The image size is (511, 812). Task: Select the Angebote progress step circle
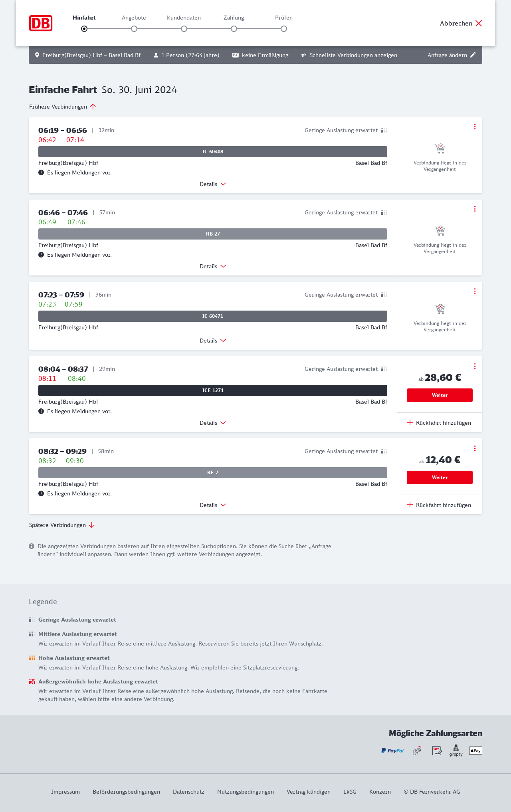[134, 29]
